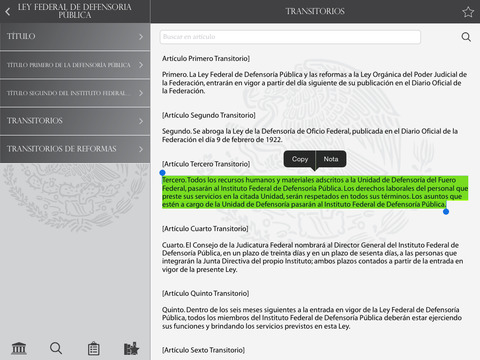This screenshot has height=360, width=480.
Task: Expand Titulo Primero de la Defensoria chevron
Action: click(141, 65)
